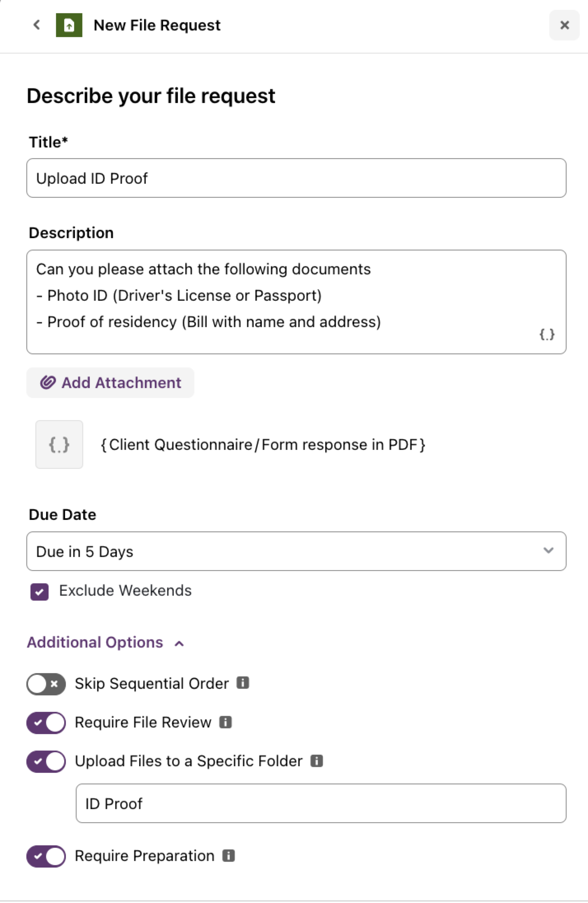The image size is (588, 903).
Task: Click the green file request icon
Action: point(69,25)
